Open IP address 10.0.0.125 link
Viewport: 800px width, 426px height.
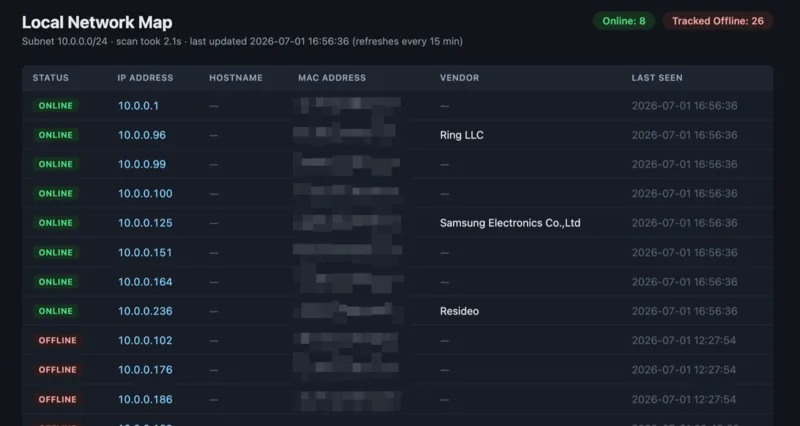coord(145,223)
